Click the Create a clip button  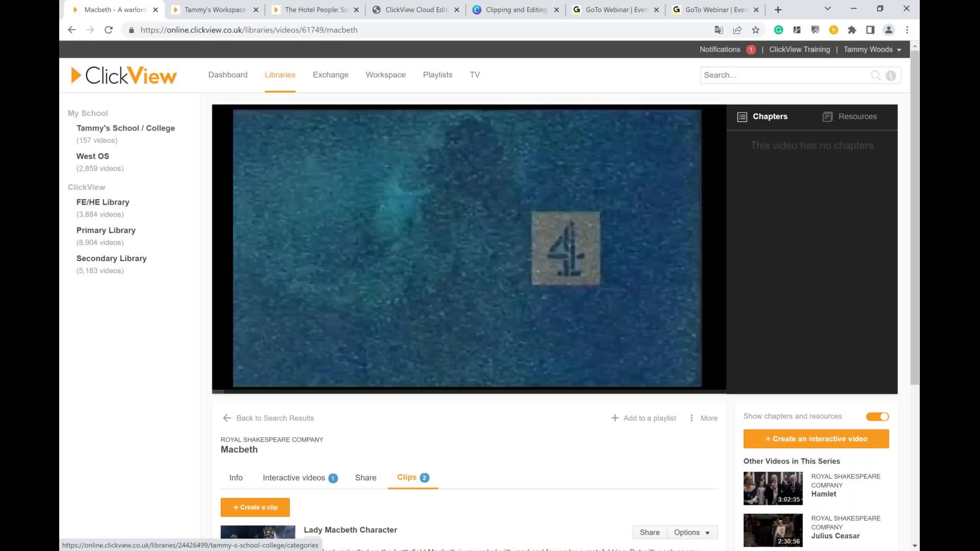tap(255, 507)
